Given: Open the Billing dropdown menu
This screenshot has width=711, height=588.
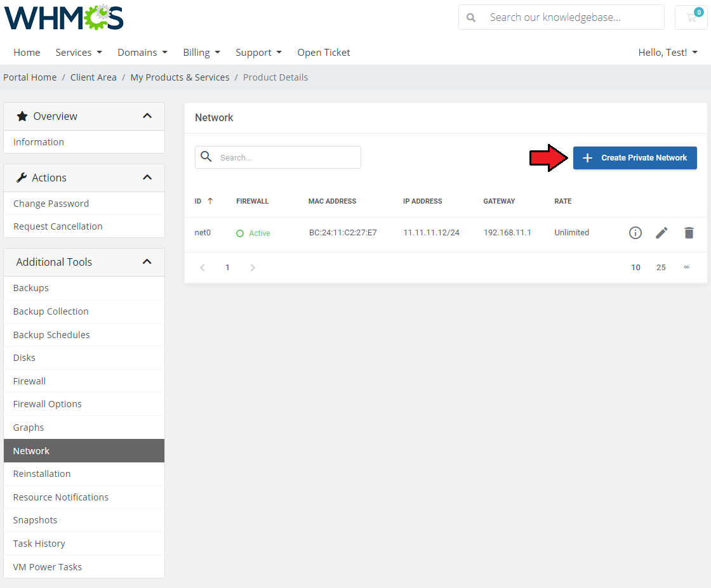Looking at the screenshot, I should (x=201, y=53).
